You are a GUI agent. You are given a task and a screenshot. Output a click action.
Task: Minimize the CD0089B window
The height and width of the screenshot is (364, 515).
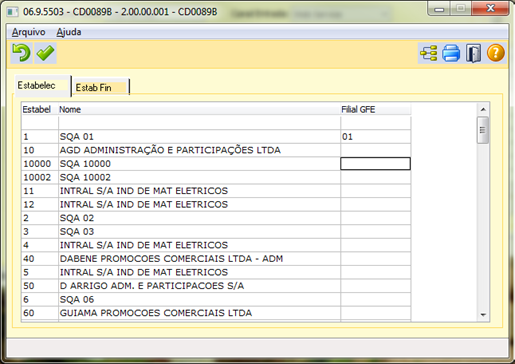(439, 9)
